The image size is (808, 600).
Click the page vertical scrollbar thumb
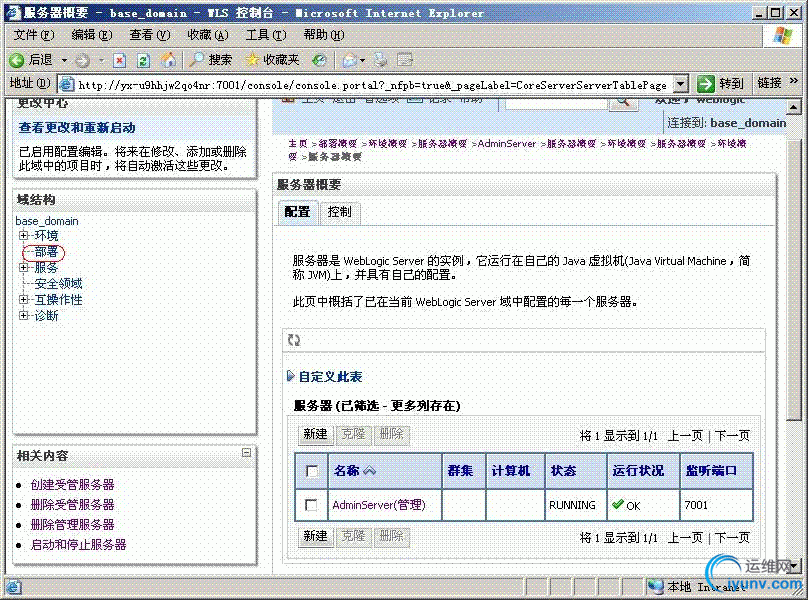(x=794, y=281)
